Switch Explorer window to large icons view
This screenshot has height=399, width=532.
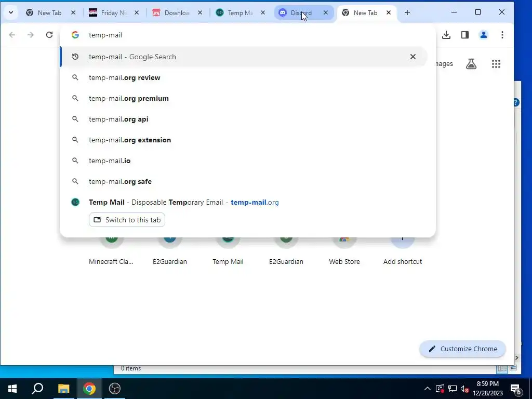[513, 368]
